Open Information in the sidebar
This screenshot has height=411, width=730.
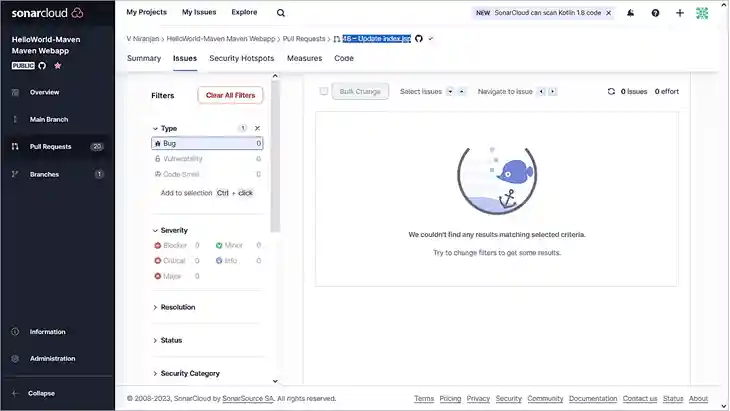click(47, 332)
